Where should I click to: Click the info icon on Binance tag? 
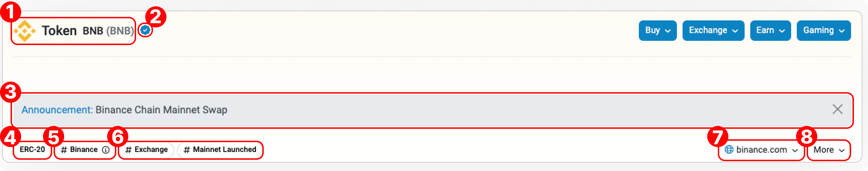tap(106, 150)
